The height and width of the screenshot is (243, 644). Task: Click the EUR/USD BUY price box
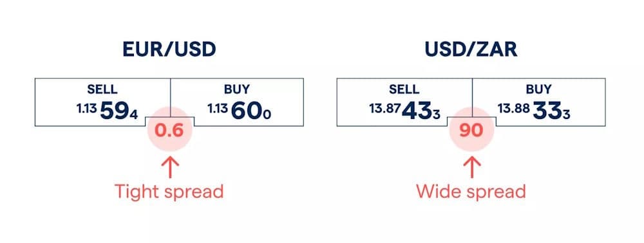point(237,102)
